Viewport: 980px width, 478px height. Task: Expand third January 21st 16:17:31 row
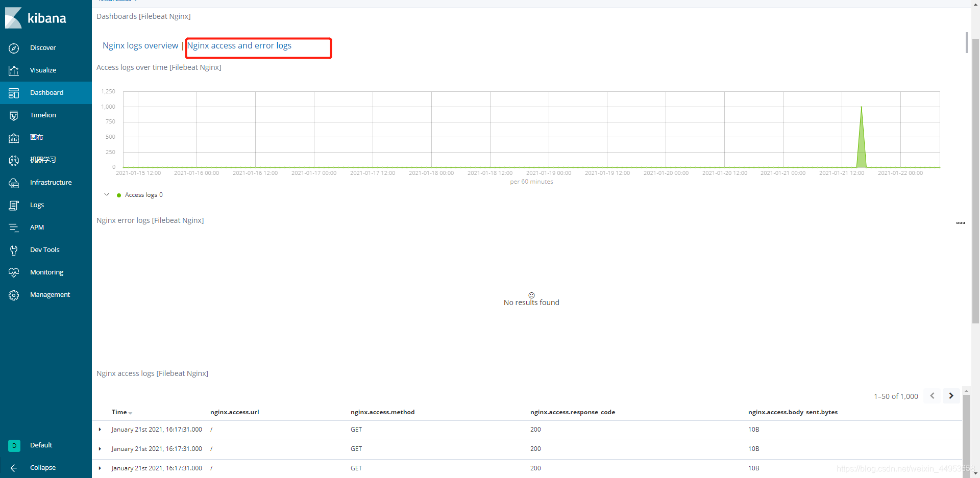click(x=100, y=468)
